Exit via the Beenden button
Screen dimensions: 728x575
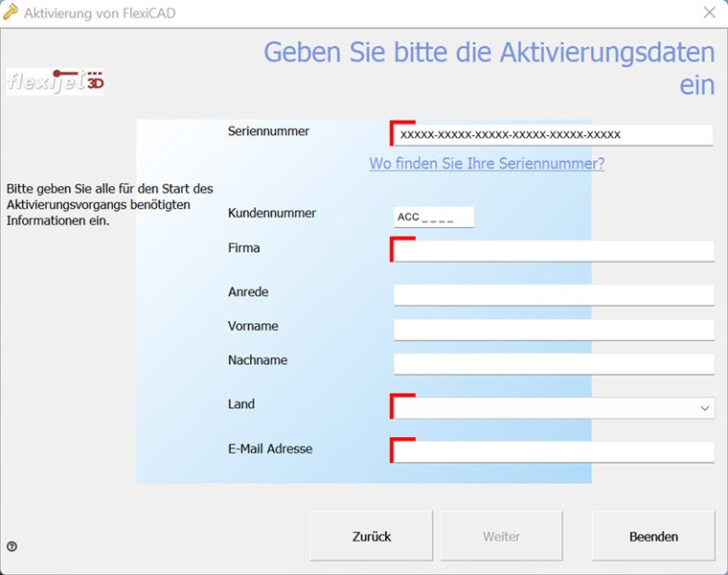[x=653, y=536]
